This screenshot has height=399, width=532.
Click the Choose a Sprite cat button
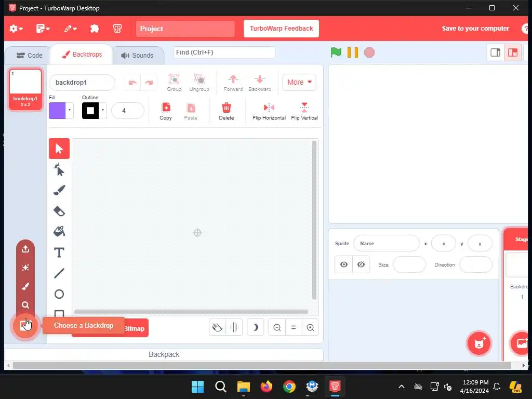tap(478, 343)
